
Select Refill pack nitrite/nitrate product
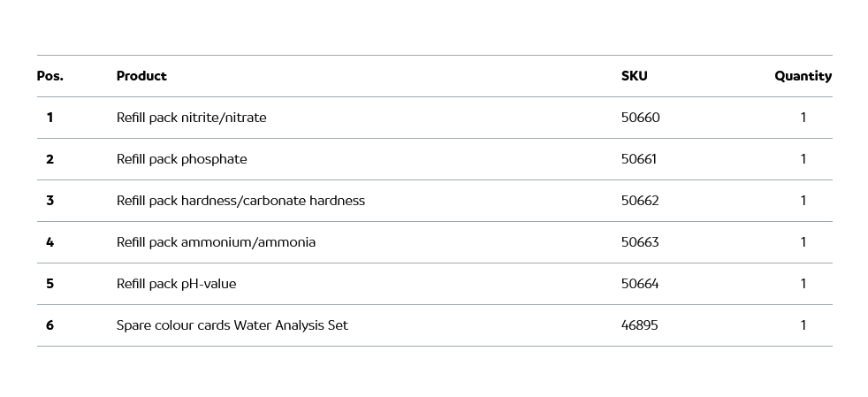191,118
